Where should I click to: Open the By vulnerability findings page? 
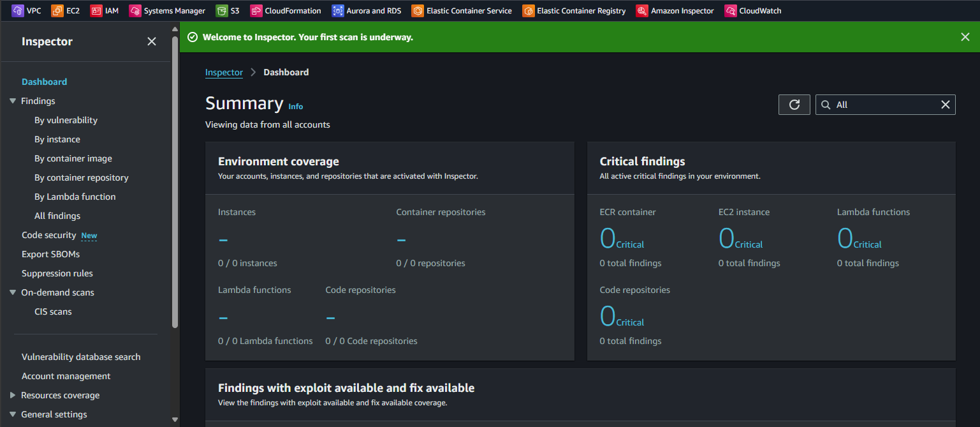pos(66,120)
